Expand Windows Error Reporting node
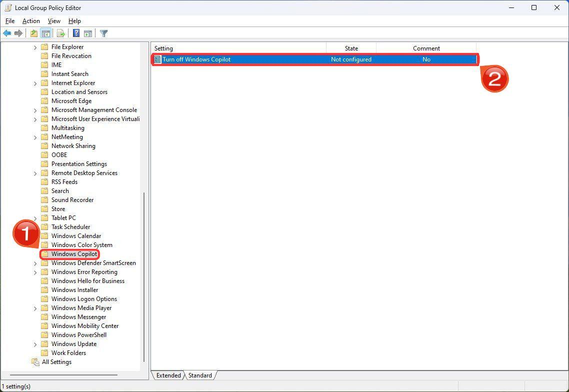The width and height of the screenshot is (569, 392). pos(35,272)
